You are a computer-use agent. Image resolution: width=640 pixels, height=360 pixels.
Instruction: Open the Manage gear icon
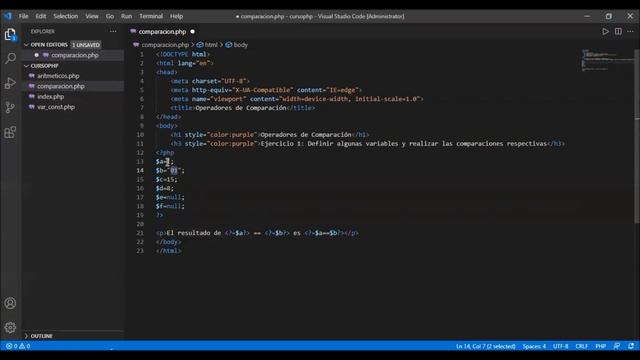coord(10,327)
